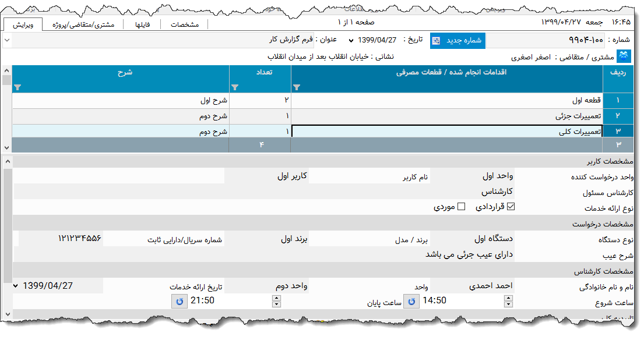This screenshot has width=644, height=340.
Task: Open the filter icon on the تعداد column
Action: point(235,87)
